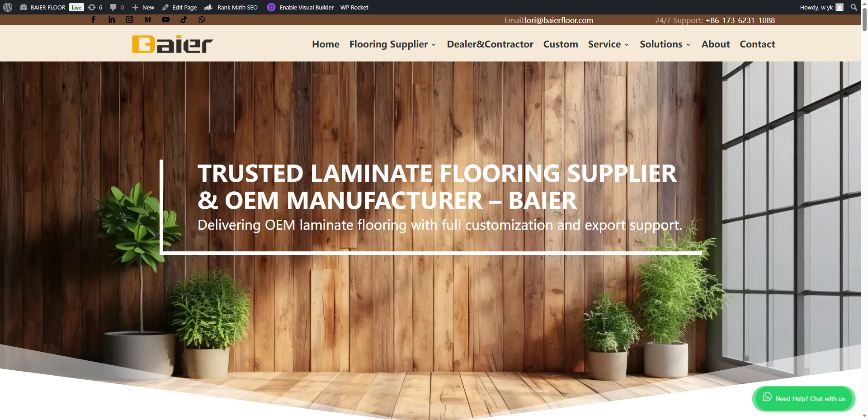Open the comments bubble in admin bar
868x420 pixels.
(x=117, y=7)
